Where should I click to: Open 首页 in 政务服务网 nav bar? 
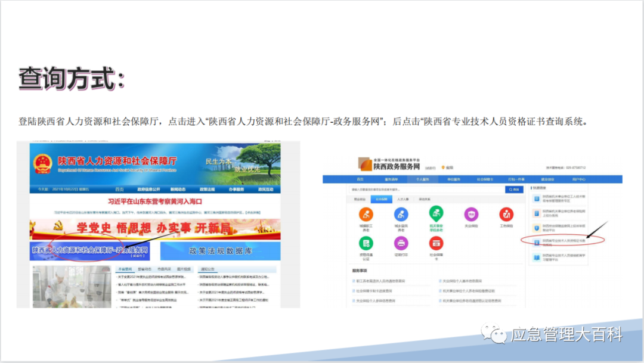tap(360, 179)
